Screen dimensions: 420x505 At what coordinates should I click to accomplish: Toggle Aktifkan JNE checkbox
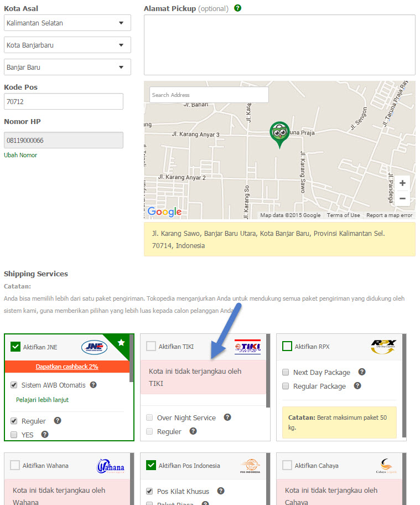(15, 347)
